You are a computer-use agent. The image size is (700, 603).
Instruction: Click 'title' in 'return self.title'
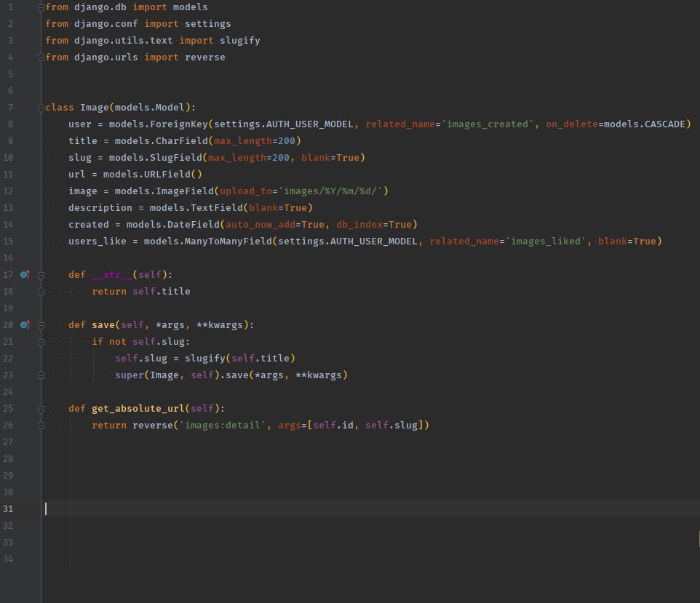[x=176, y=292]
